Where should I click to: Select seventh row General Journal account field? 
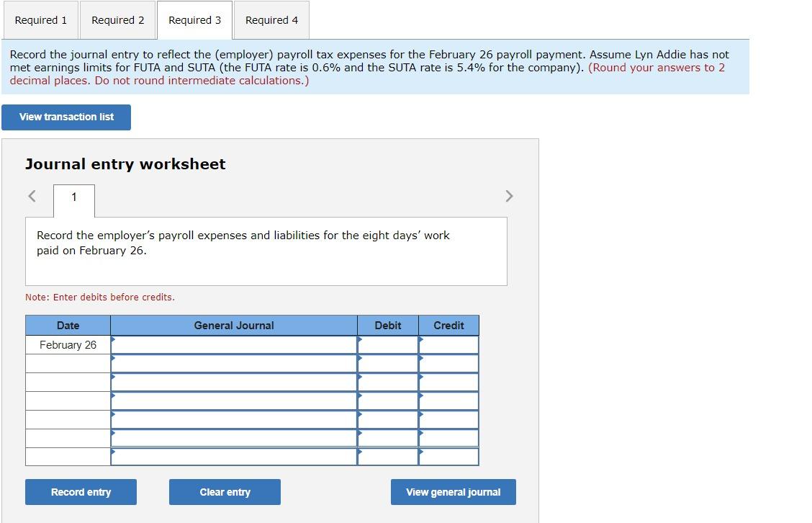[234, 457]
